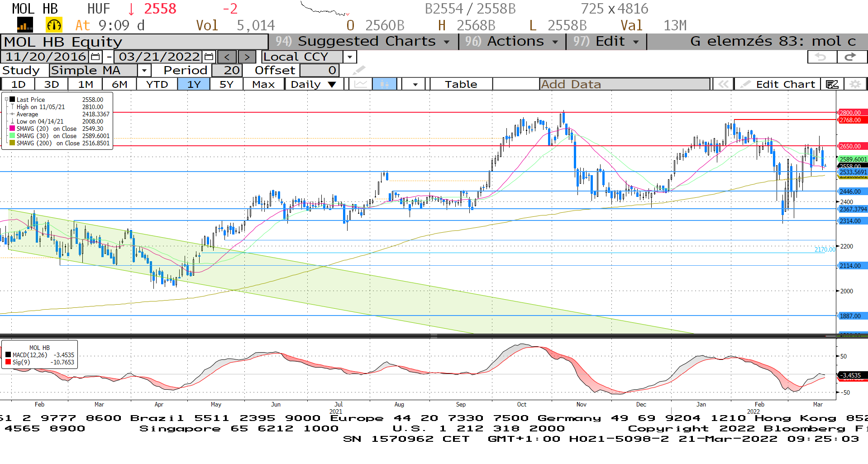Click the Edit Chart button
Image resolution: width=868 pixels, height=464 pixels.
[777, 84]
